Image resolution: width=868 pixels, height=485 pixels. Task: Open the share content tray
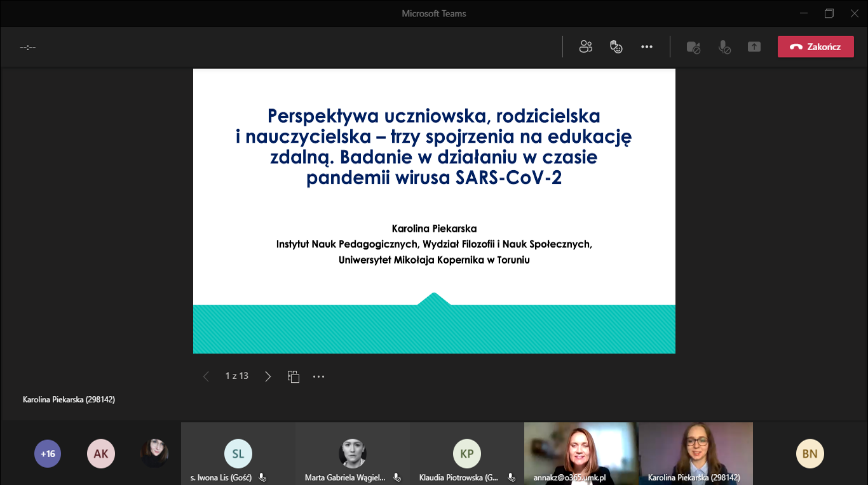point(754,47)
